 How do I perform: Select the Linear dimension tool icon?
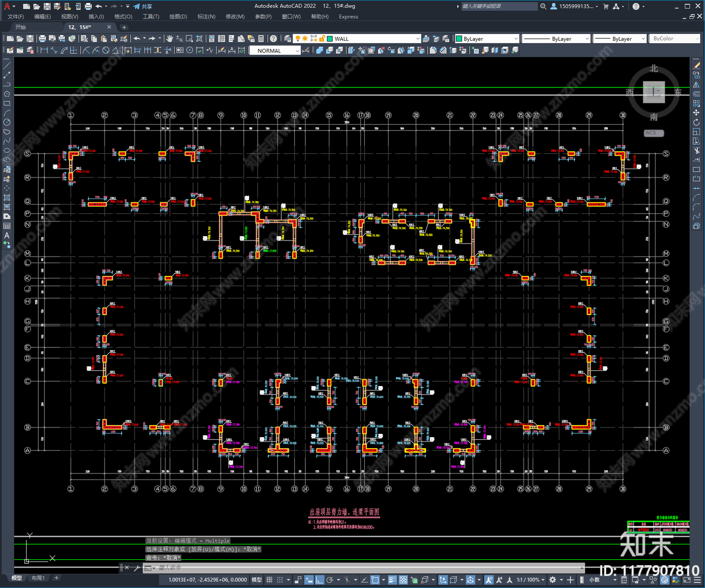[44, 51]
